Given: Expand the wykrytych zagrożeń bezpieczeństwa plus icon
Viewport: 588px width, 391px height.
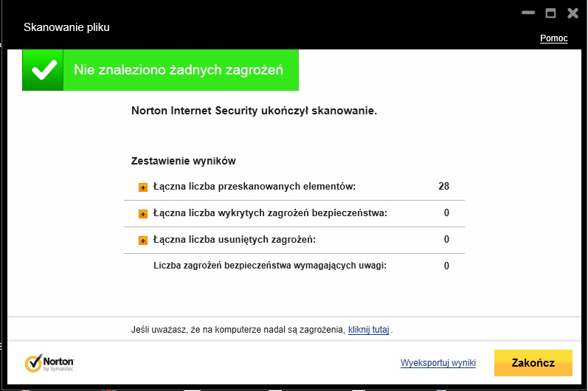Looking at the screenshot, I should (143, 214).
